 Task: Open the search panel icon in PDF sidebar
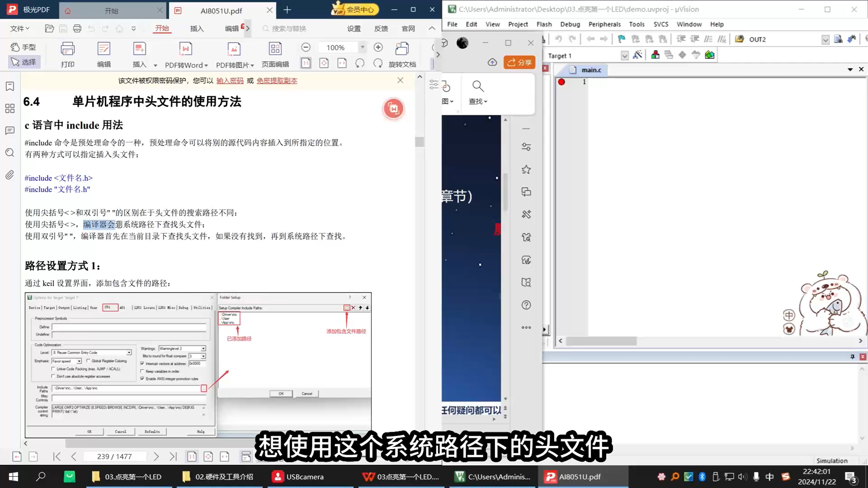[9, 153]
